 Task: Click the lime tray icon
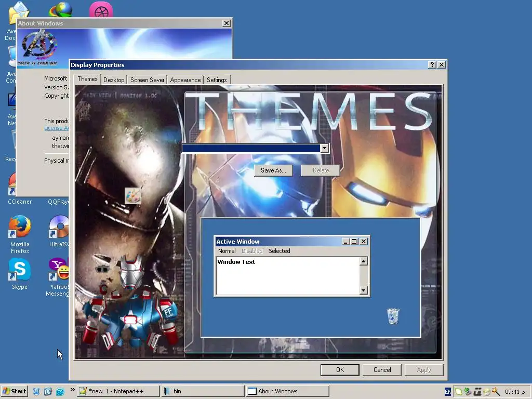click(458, 392)
